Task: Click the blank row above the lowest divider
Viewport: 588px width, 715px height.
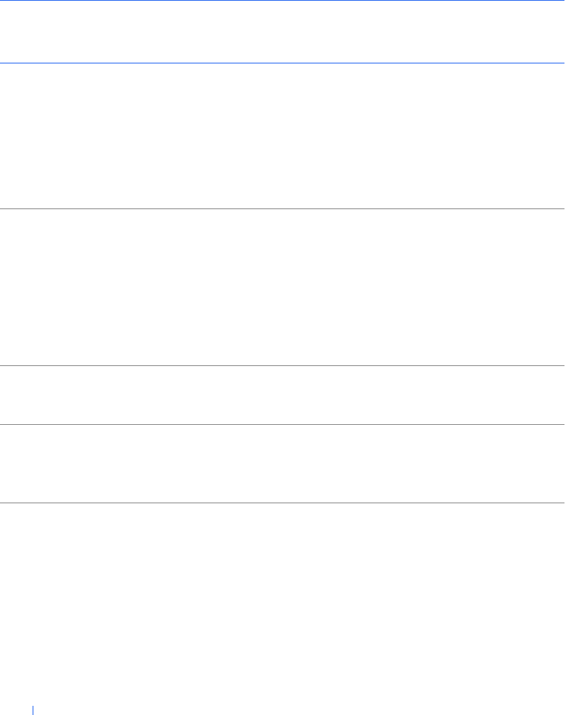Action: click(x=281, y=464)
